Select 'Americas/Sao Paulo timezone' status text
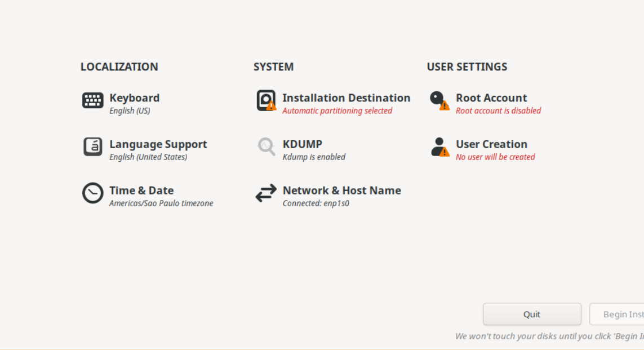 click(161, 203)
